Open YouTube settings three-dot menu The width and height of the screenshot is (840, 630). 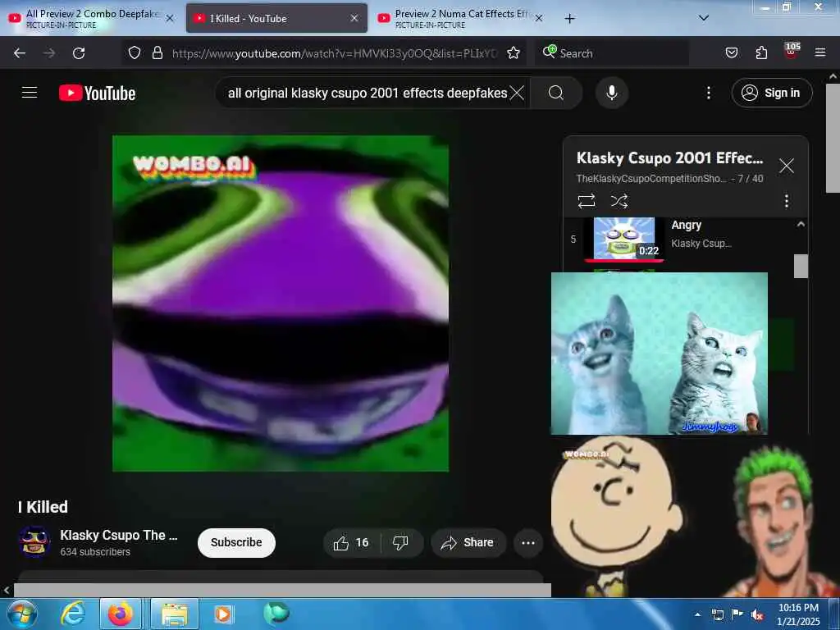click(x=708, y=94)
